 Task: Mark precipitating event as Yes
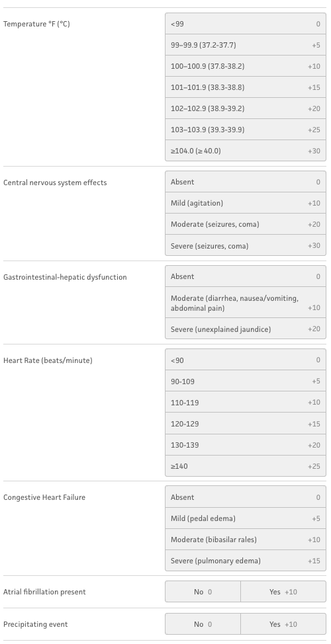tap(283, 624)
